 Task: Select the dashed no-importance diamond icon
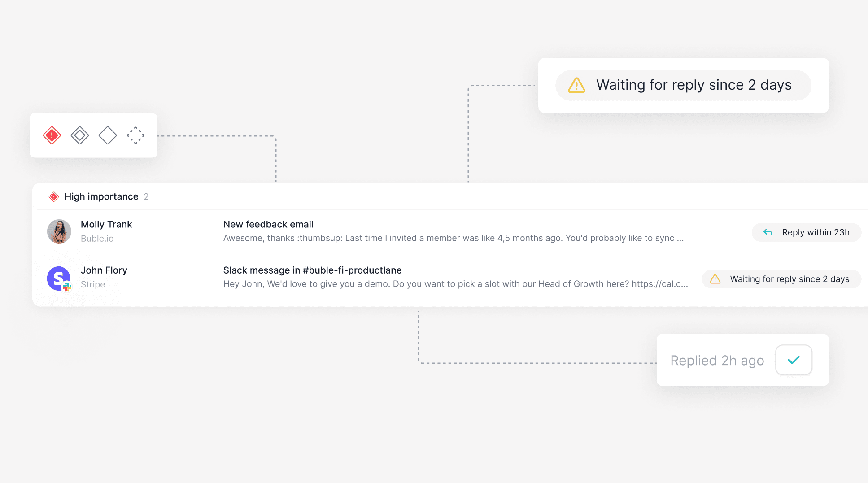pos(135,135)
